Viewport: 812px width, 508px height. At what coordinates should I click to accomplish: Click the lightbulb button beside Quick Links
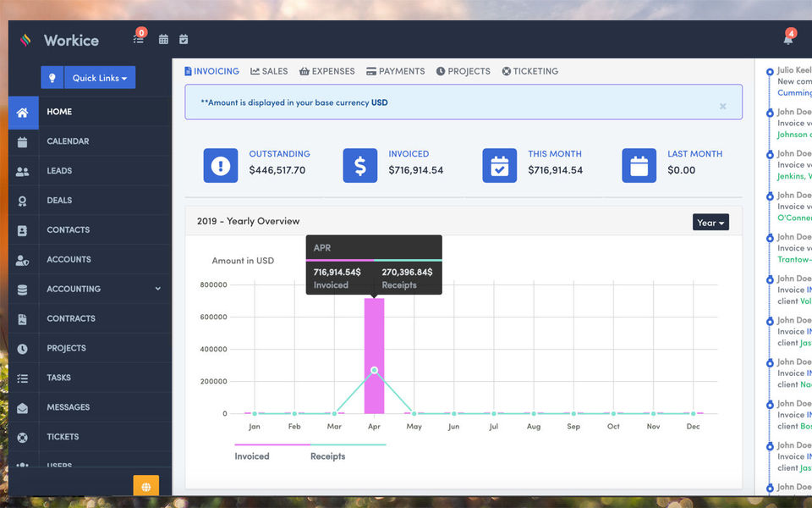click(52, 77)
